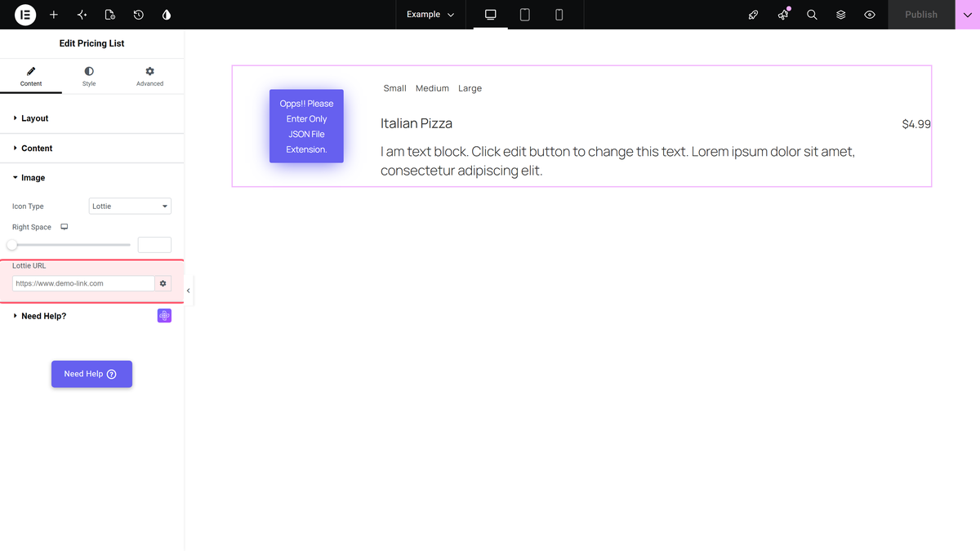Open the History clock icon

[x=139, y=15]
